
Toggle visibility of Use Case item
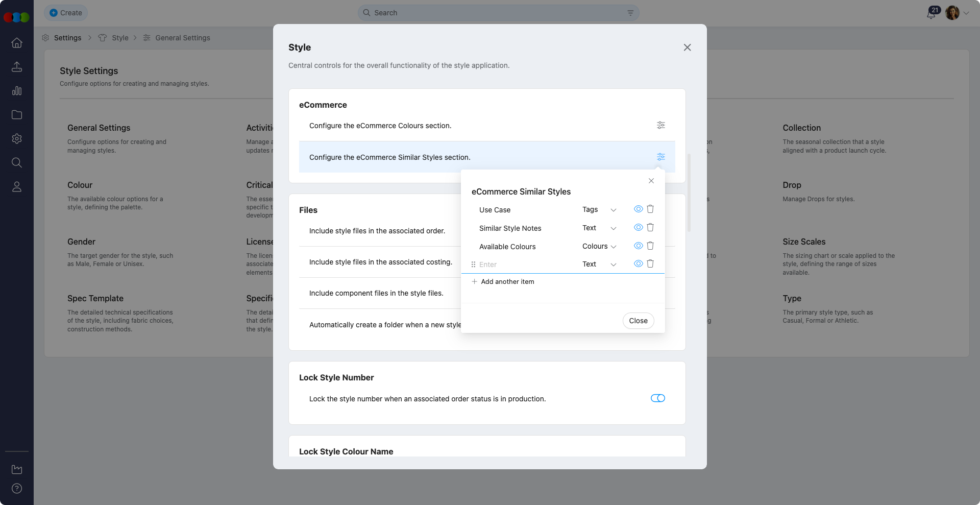(x=638, y=209)
